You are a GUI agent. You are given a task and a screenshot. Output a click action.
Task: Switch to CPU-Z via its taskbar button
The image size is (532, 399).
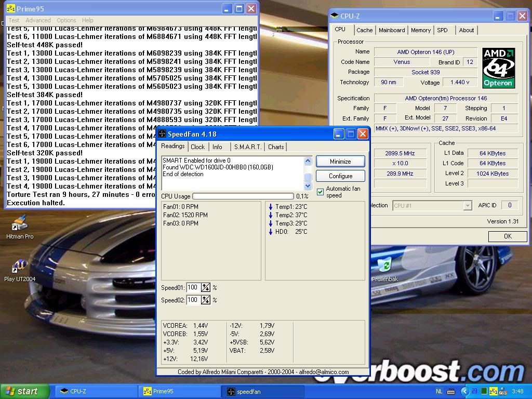click(95, 392)
